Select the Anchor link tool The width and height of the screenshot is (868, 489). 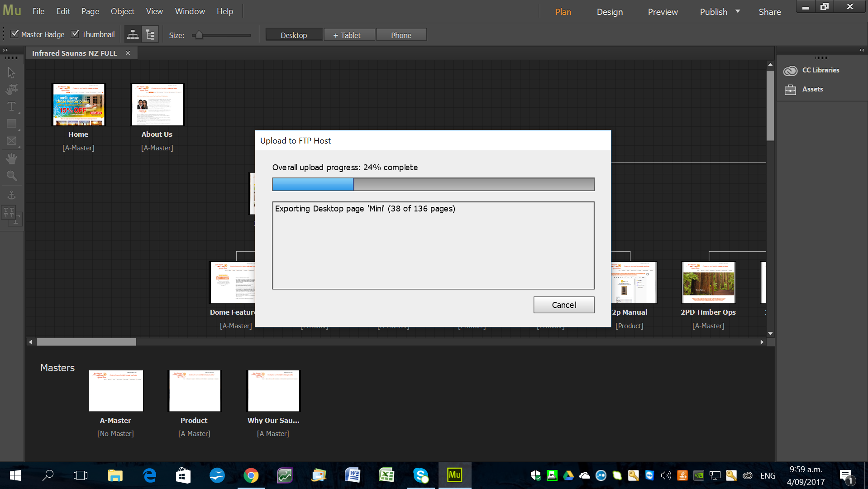click(11, 195)
